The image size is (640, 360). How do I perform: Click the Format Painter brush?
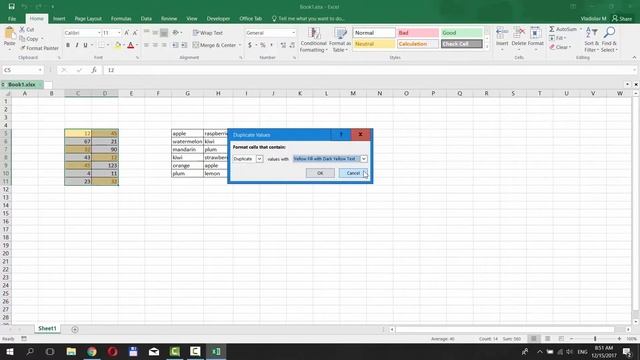tap(23, 48)
